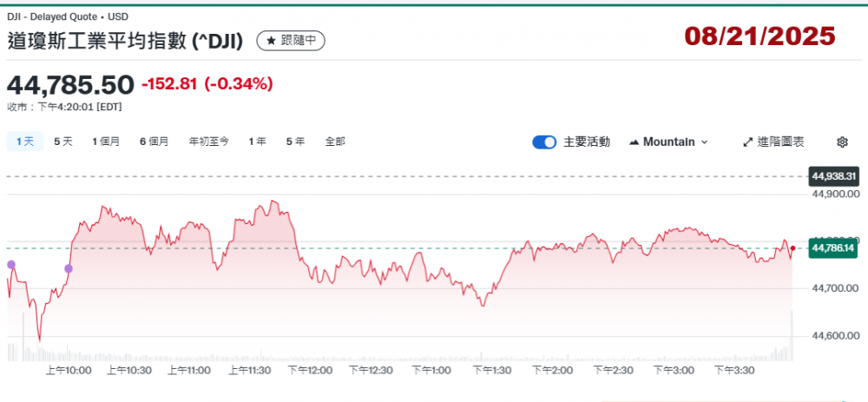Click the 44,938.31 previous close price label

(833, 176)
